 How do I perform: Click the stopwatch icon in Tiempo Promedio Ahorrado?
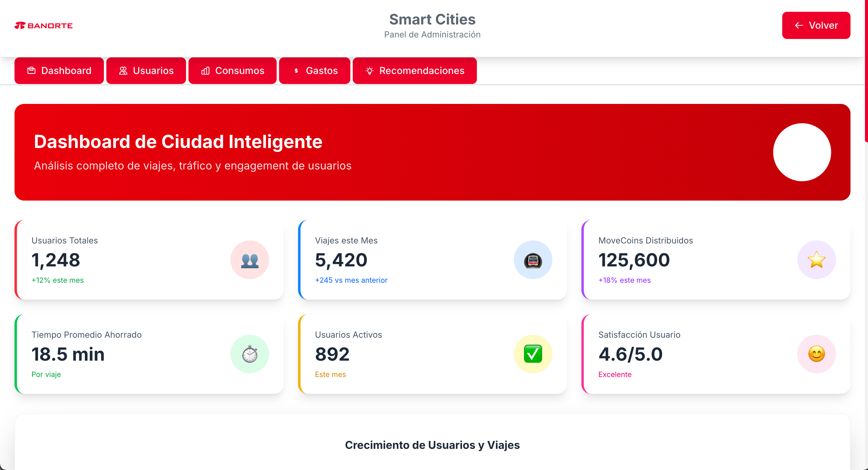click(250, 354)
